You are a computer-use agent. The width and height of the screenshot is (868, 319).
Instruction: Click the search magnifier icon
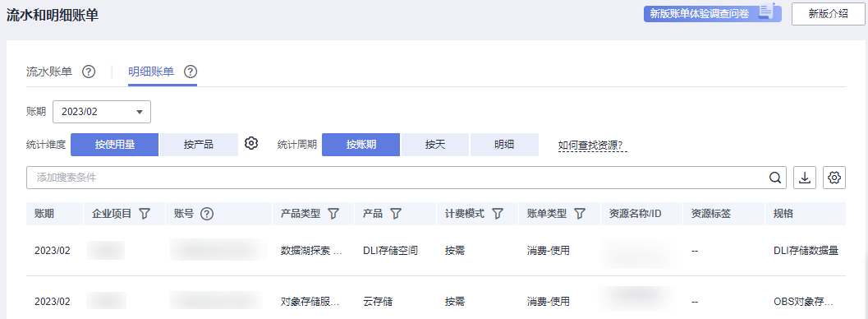pos(776,178)
